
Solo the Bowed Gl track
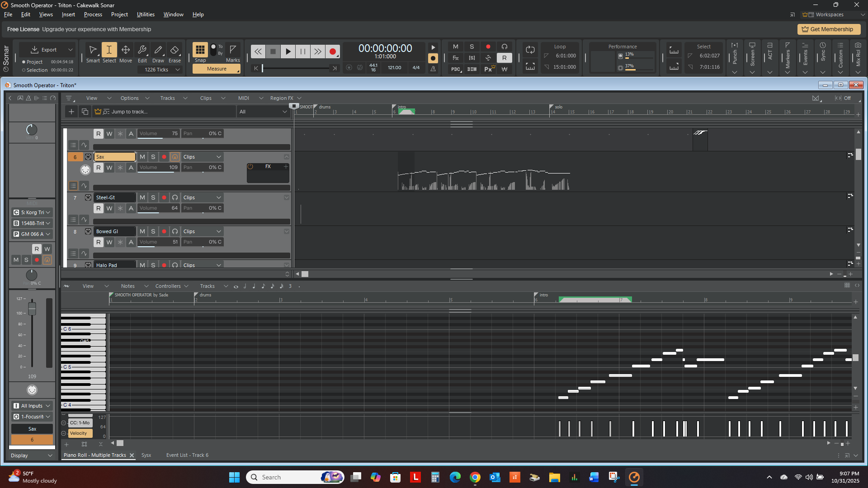pos(153,231)
